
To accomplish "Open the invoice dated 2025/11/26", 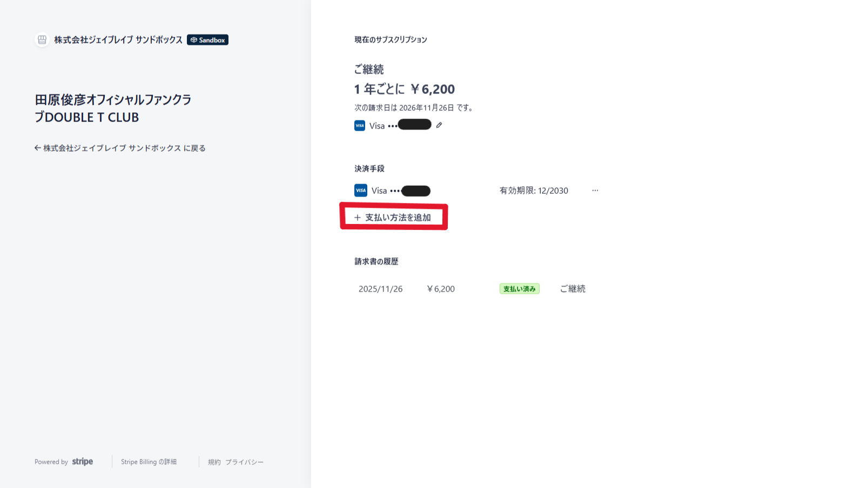I will pos(380,289).
